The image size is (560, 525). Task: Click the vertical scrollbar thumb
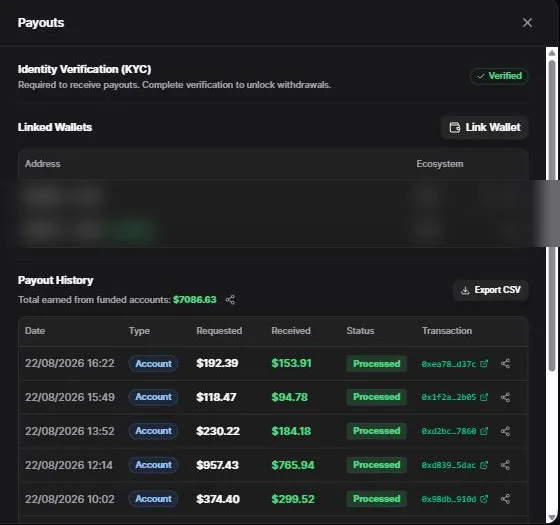coord(552,216)
